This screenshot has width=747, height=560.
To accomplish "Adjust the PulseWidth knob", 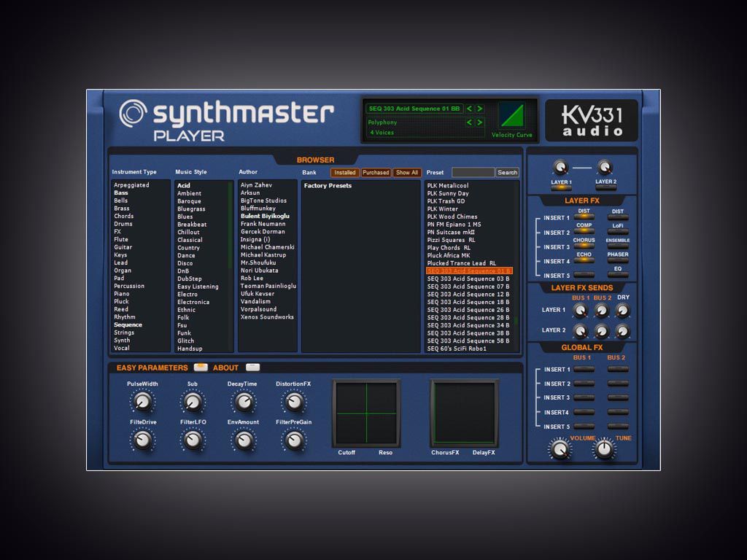I will [142, 402].
